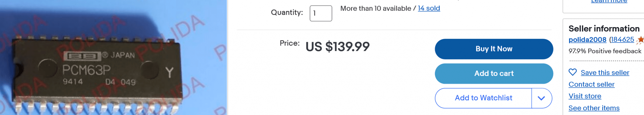The image size is (644, 115).
Task: Click the More than 10 available text
Action: tap(376, 8)
